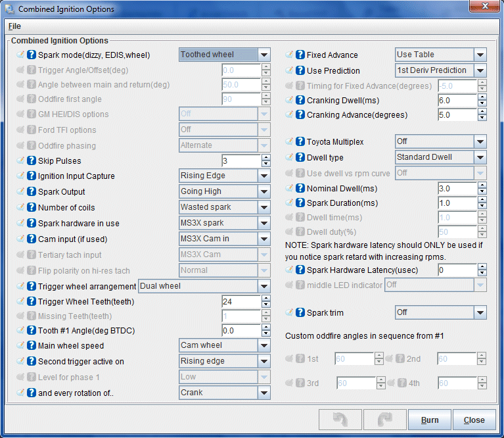The height and width of the screenshot is (438, 504).
Task: Decrease Nominal Dwell with down arrow
Action: 482,192
